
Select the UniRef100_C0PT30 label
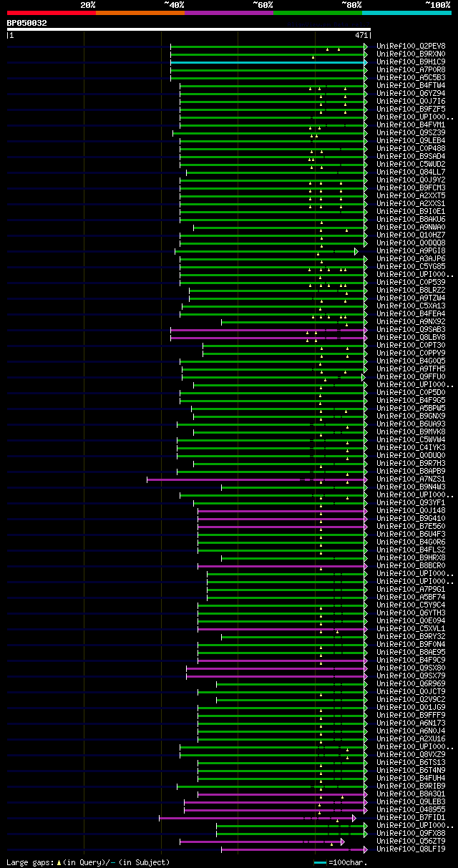pyautogui.click(x=411, y=346)
